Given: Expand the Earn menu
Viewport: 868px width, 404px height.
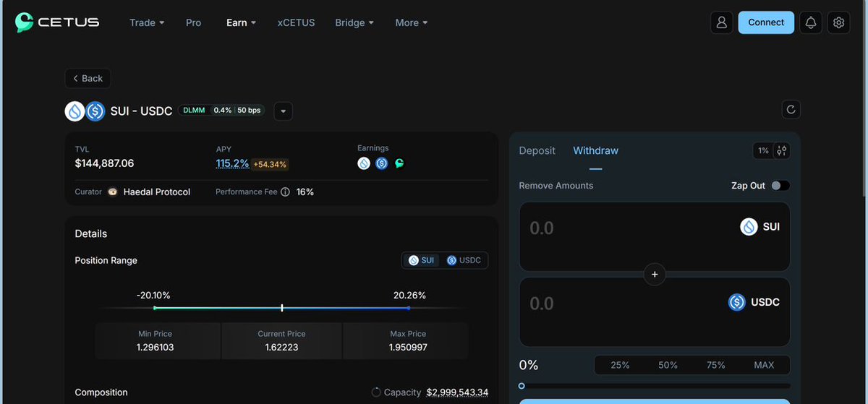Looking at the screenshot, I should click(241, 22).
